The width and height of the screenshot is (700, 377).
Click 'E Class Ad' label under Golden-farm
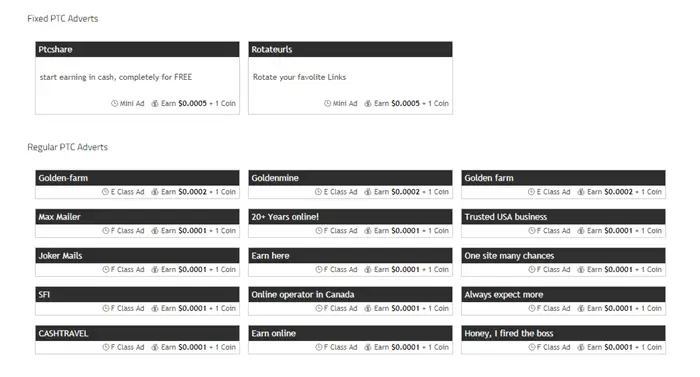[x=127, y=192]
